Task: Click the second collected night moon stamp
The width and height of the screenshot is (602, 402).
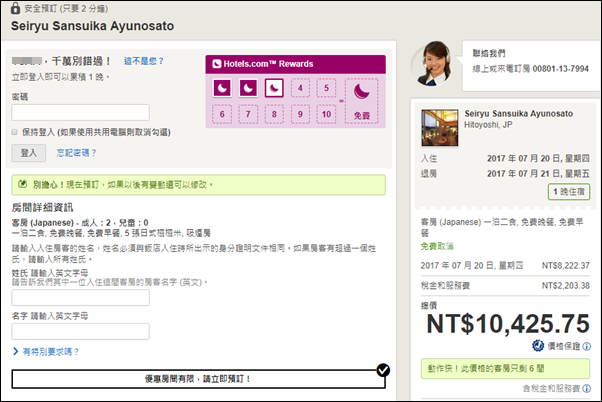Action: click(x=248, y=88)
